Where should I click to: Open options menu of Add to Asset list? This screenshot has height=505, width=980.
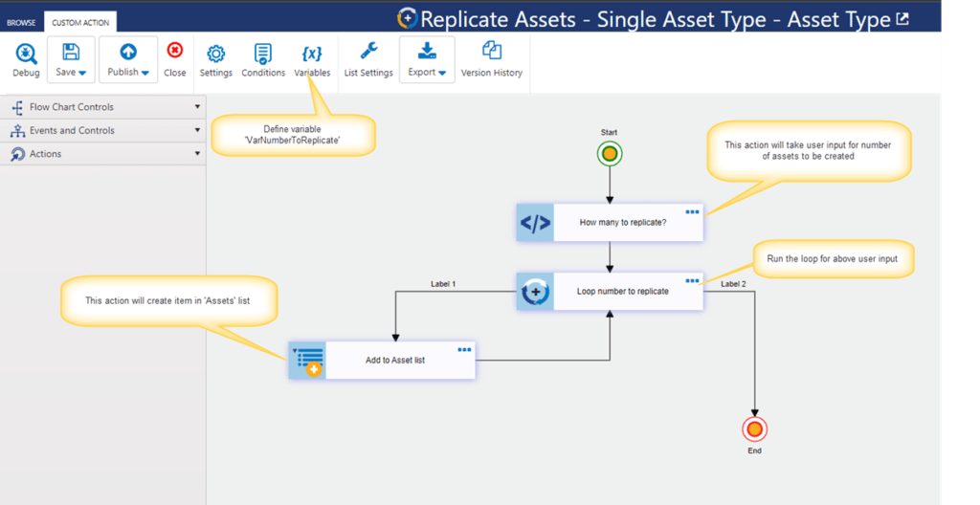[x=464, y=349]
